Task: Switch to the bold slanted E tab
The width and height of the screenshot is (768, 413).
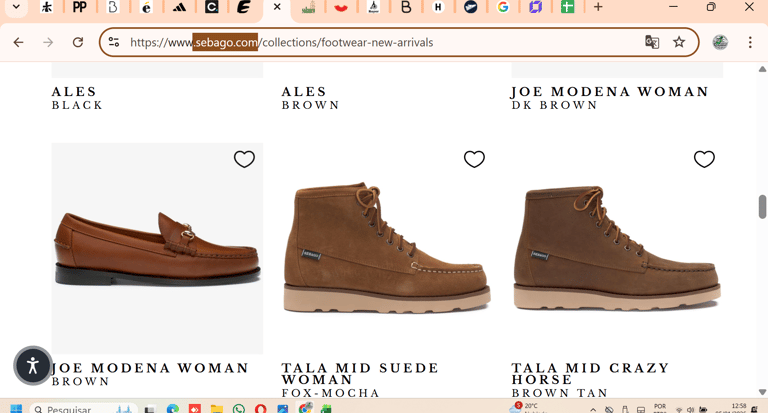Action: tap(244, 7)
